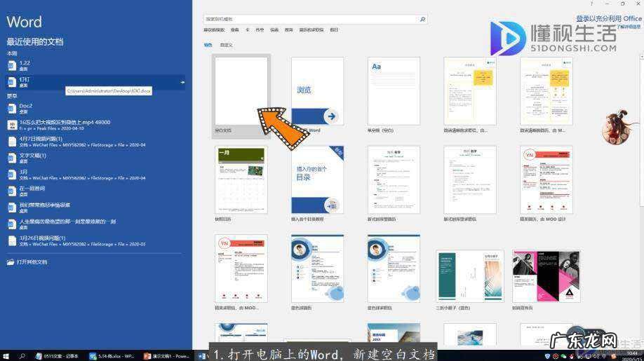Image resolution: width=644 pixels, height=361 pixels.
Task: Click 打开其他文档 to browse files
Action: point(32,262)
